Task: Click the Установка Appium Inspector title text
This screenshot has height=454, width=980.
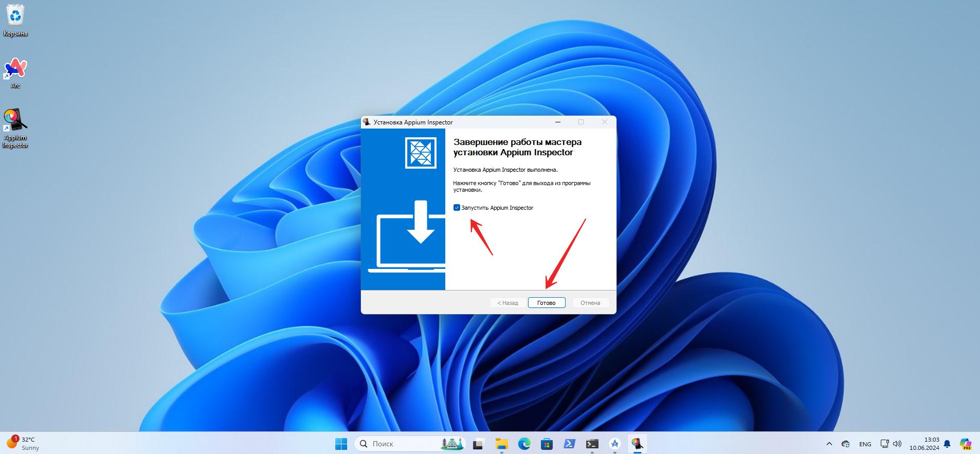Action: pyautogui.click(x=413, y=122)
